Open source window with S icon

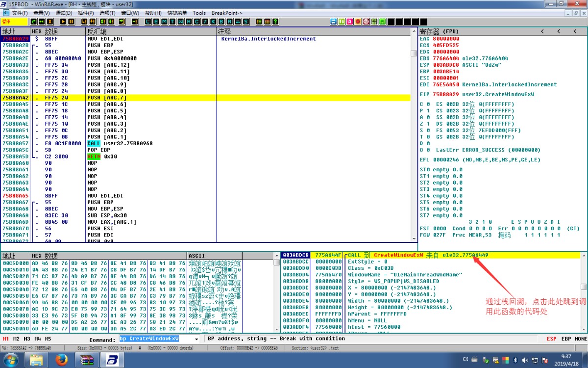(x=246, y=22)
